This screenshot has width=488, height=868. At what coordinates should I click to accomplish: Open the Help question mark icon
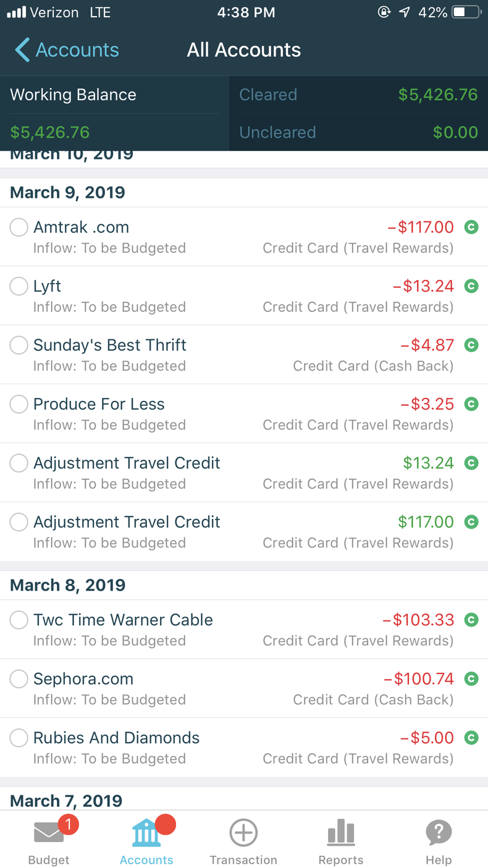[439, 833]
